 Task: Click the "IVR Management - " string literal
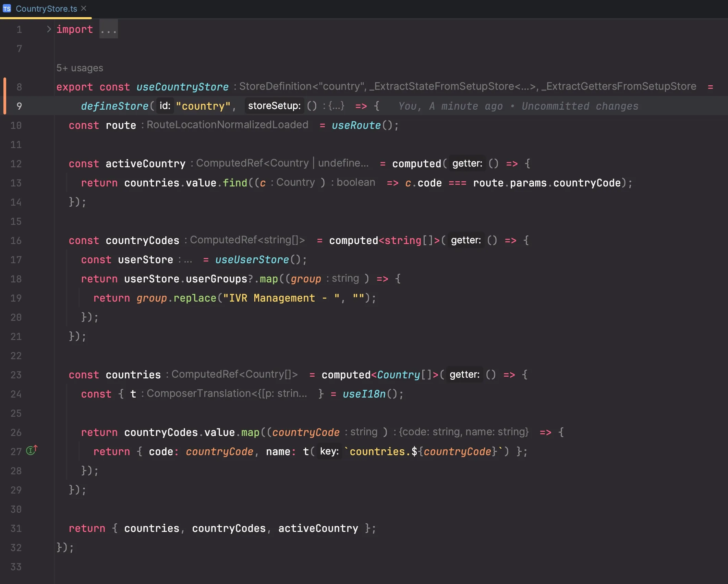[x=281, y=298]
